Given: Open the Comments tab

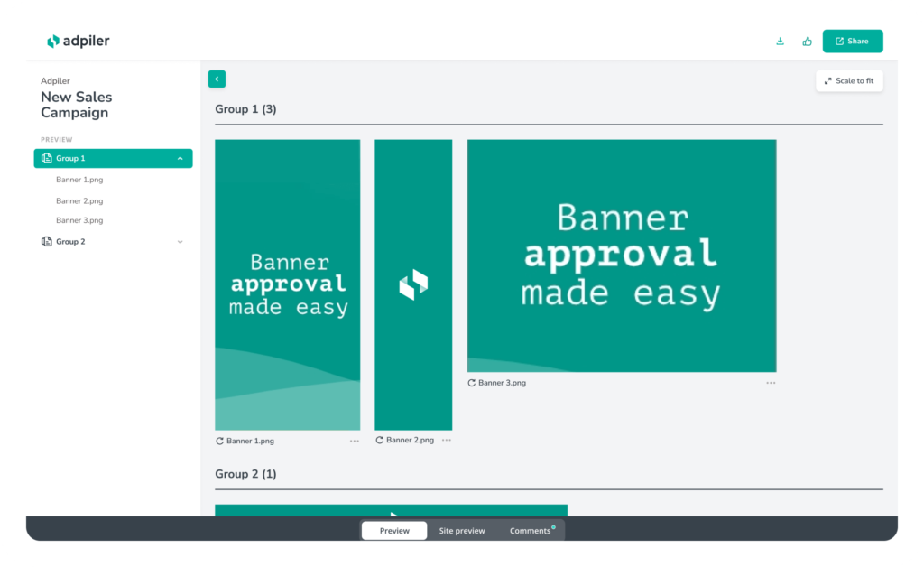Looking at the screenshot, I should tap(530, 531).
